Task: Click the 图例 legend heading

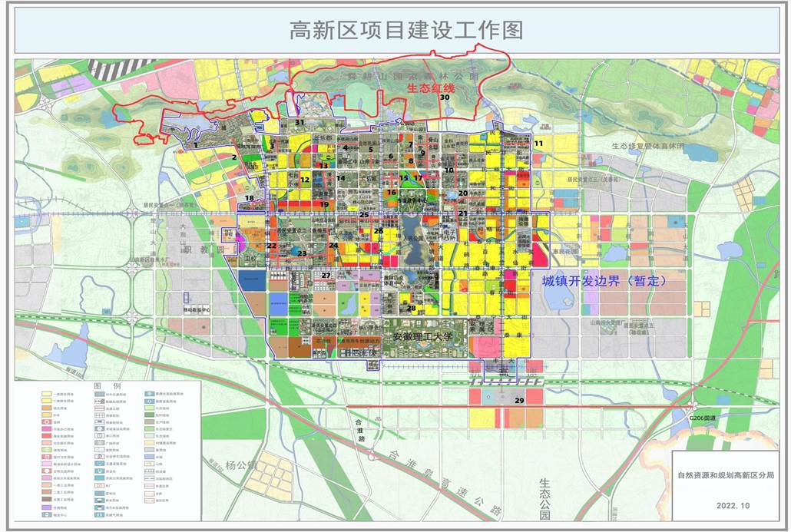Action: coord(107,386)
